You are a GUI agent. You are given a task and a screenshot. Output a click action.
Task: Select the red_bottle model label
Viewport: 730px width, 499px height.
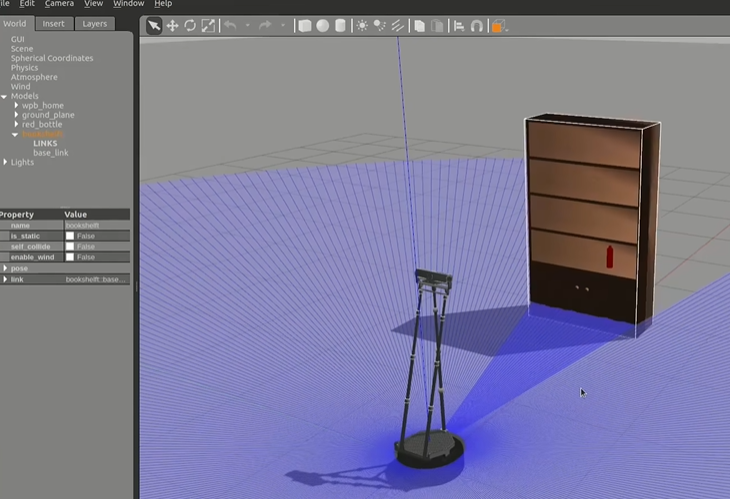click(x=42, y=124)
